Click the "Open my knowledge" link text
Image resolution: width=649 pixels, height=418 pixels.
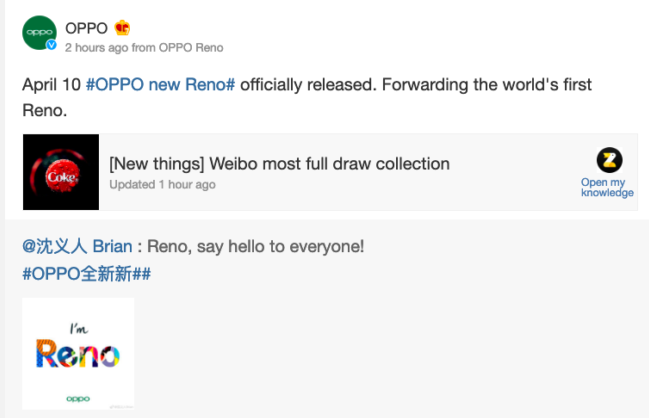point(607,188)
